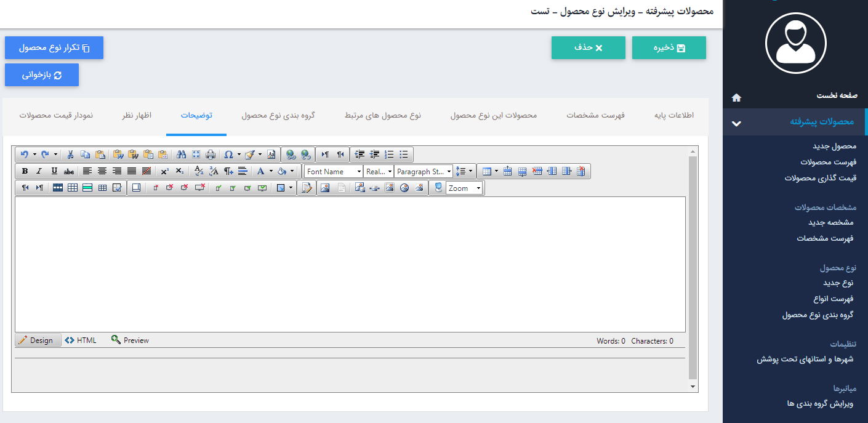Click the Find binoculars icon
Screen dimensions: 868x423
pos(181,155)
